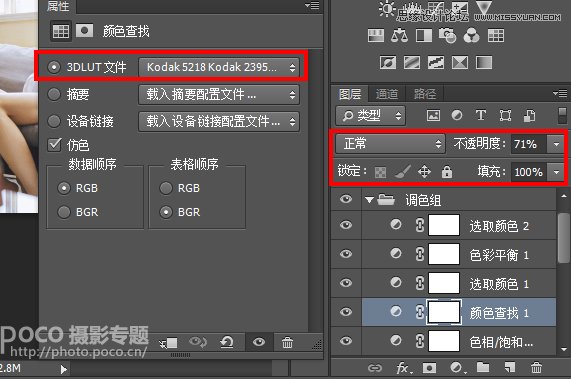Filter layers by adjustment layer icon

pos(457,115)
